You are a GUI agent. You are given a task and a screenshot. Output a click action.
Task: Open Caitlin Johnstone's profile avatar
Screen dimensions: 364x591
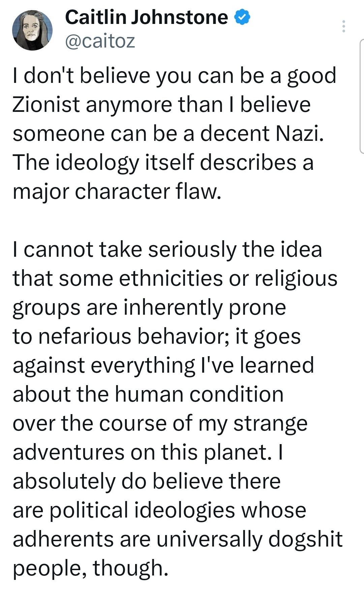pos(32,30)
